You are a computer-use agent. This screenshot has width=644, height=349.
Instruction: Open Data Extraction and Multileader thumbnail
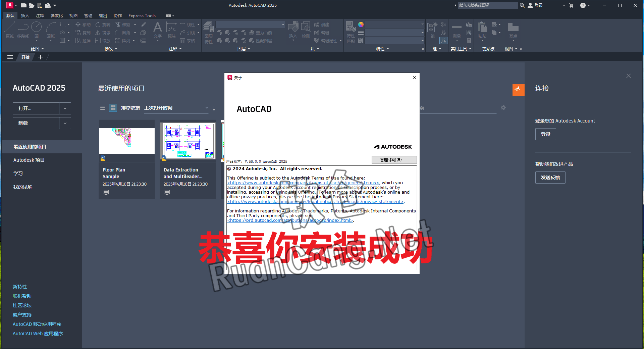coord(188,141)
